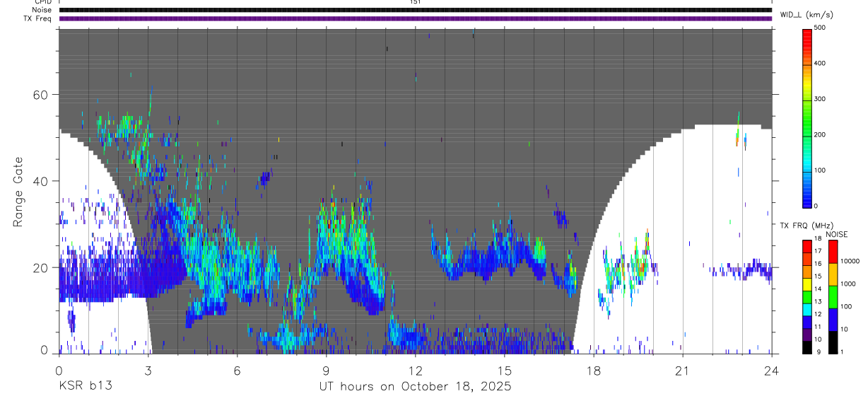The height and width of the screenshot is (401, 868).
Task: Click the 200 label on the spectral width colorbar
Action: 820,134
